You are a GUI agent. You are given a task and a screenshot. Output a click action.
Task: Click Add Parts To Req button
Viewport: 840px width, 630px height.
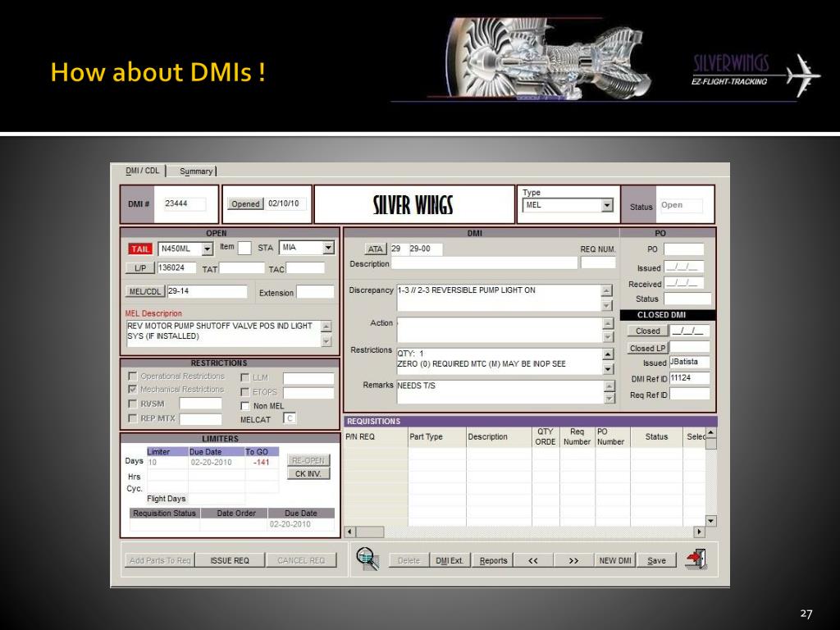click(x=160, y=560)
